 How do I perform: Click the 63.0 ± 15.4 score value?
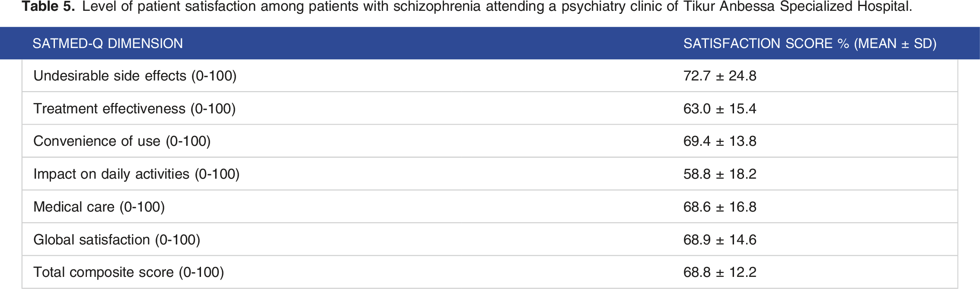(x=720, y=109)
